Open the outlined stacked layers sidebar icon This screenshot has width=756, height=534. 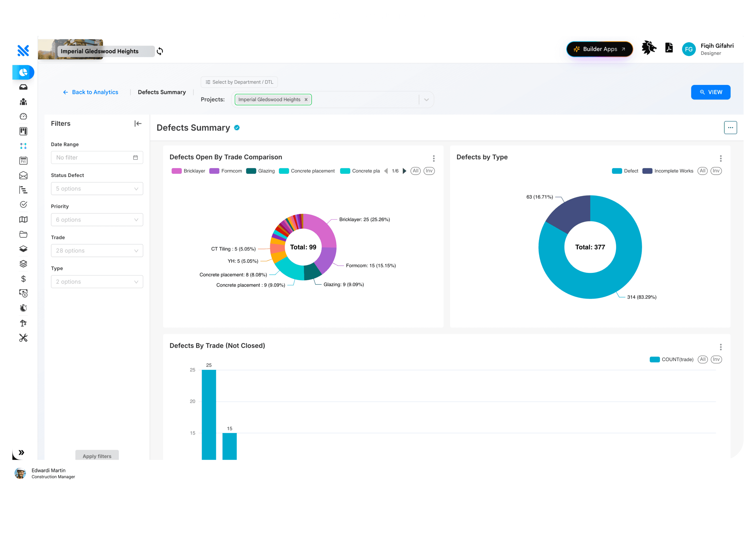click(23, 264)
